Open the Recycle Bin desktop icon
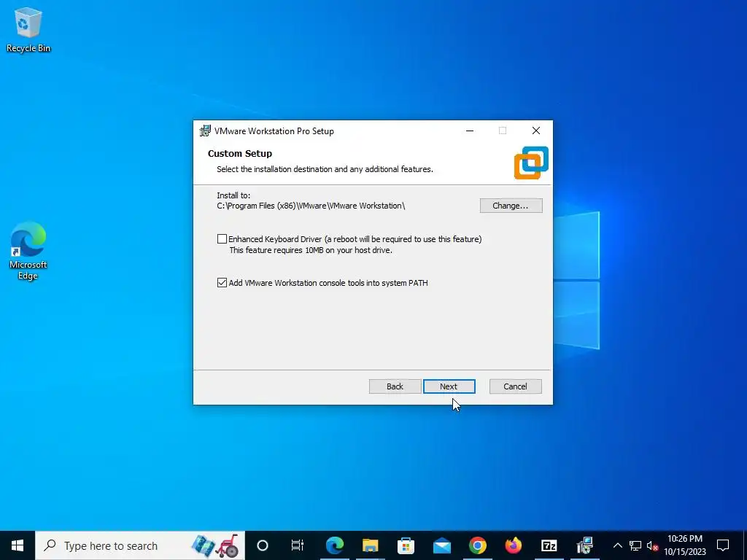 (x=28, y=31)
